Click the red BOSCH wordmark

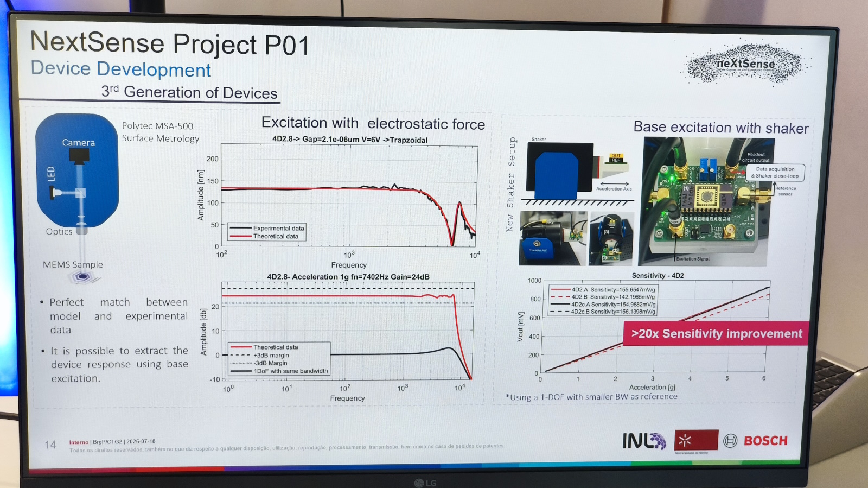pos(765,441)
